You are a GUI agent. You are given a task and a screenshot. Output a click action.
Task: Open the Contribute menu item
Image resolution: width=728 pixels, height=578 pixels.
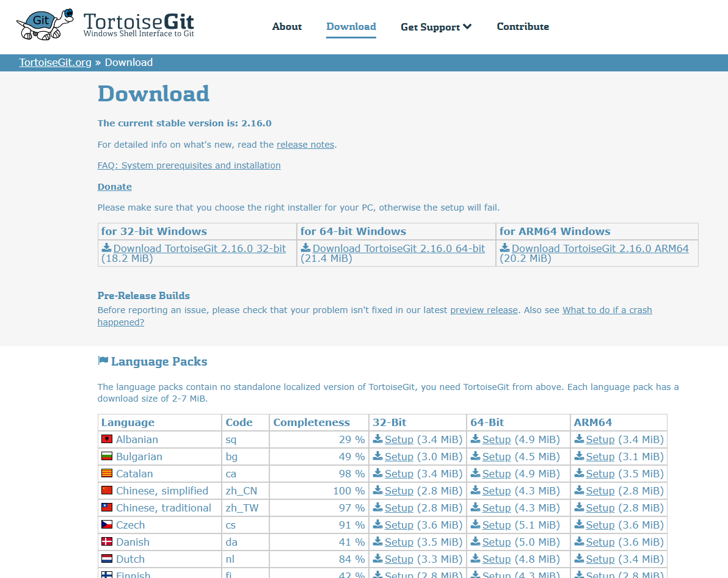[x=523, y=26]
